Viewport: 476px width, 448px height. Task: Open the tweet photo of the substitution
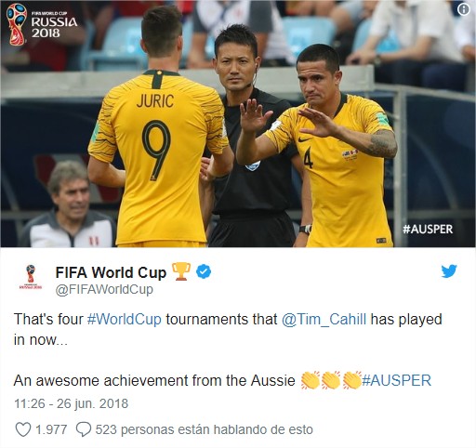(x=238, y=124)
